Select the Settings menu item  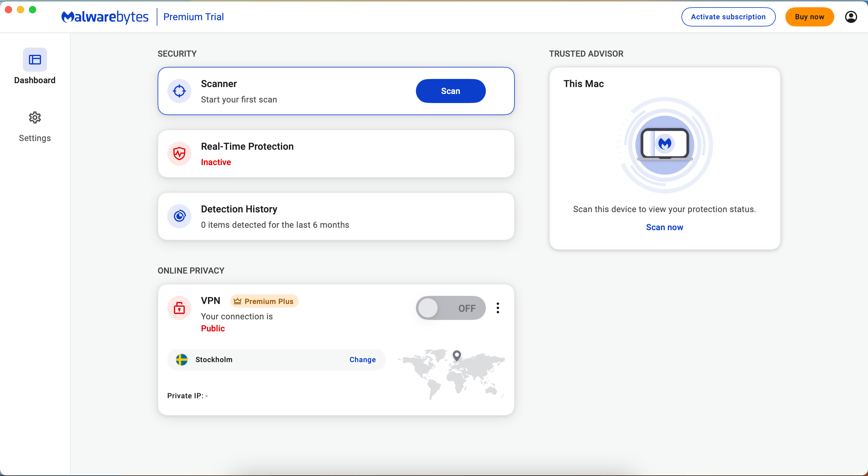click(35, 125)
